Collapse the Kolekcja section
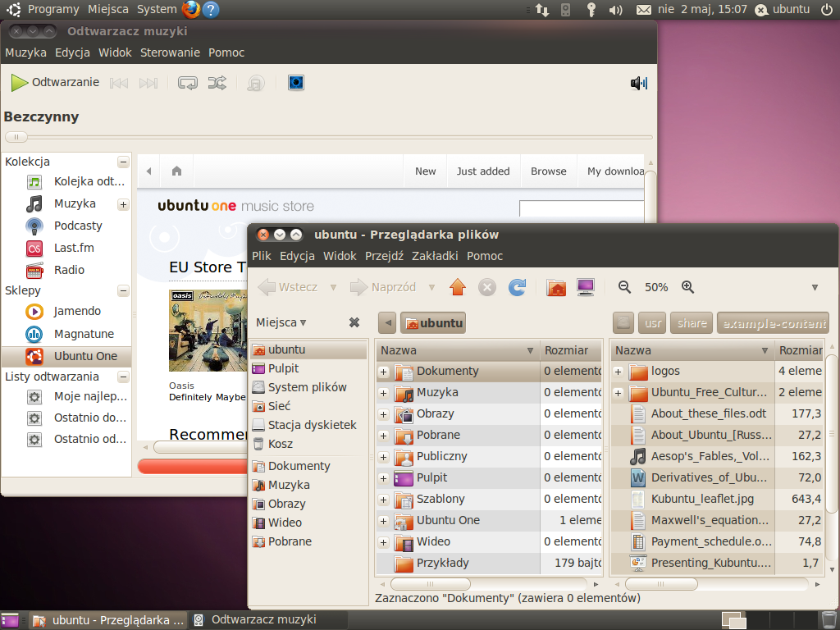Viewport: 840px width, 630px height. point(123,162)
